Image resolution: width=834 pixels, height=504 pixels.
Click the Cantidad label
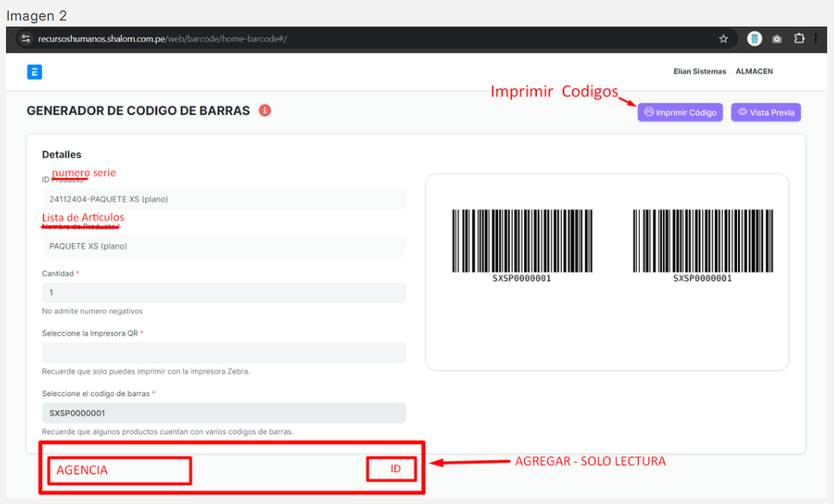click(x=58, y=273)
